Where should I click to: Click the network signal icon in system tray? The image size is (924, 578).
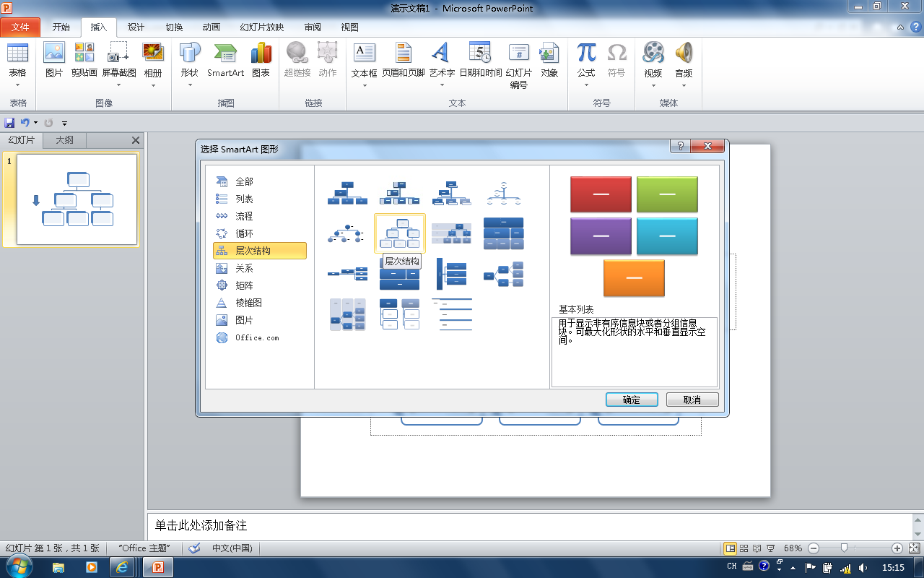click(845, 567)
